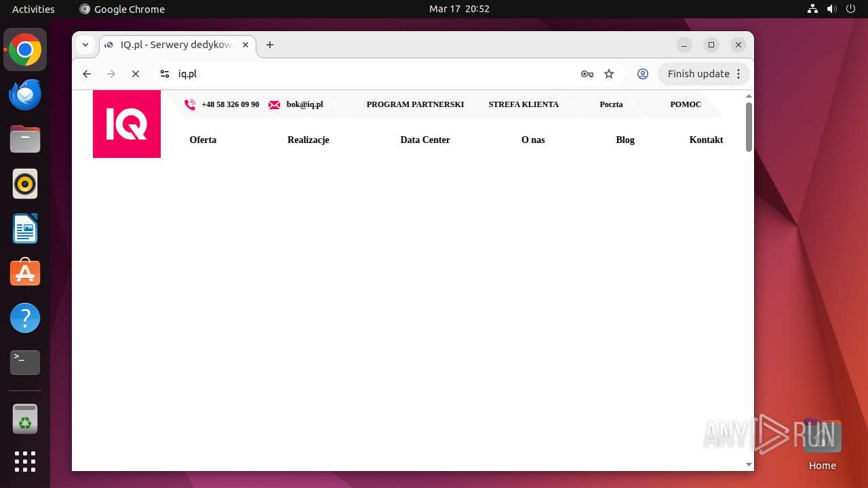This screenshot has width=868, height=488.
Task: Open the POMOC link
Action: coord(686,104)
